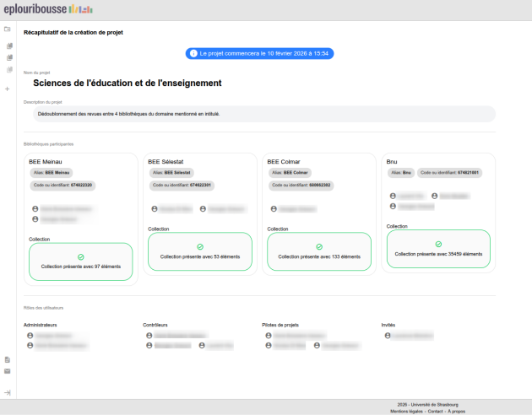Open the mail envelope icon in sidebar
Screen dimensions: 532x415
click(8, 371)
